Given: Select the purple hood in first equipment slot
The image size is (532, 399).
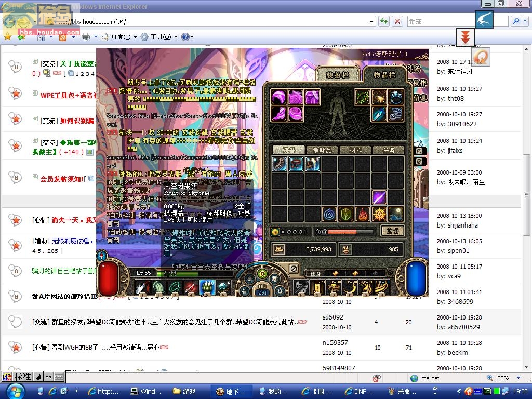Looking at the screenshot, I should point(279,97).
